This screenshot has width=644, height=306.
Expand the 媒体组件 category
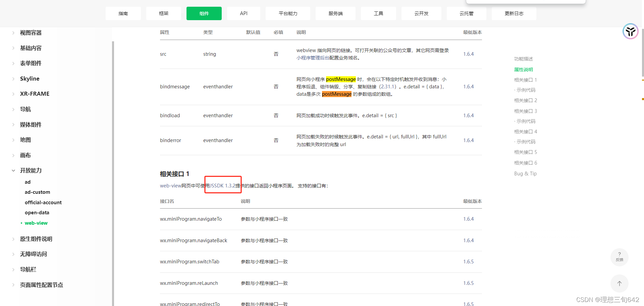[31, 124]
